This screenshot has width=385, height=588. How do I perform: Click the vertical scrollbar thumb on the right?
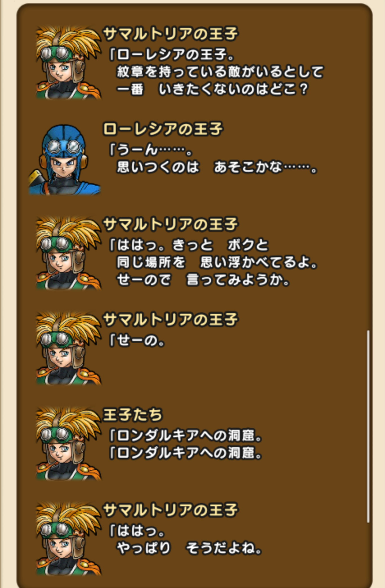tap(368, 427)
